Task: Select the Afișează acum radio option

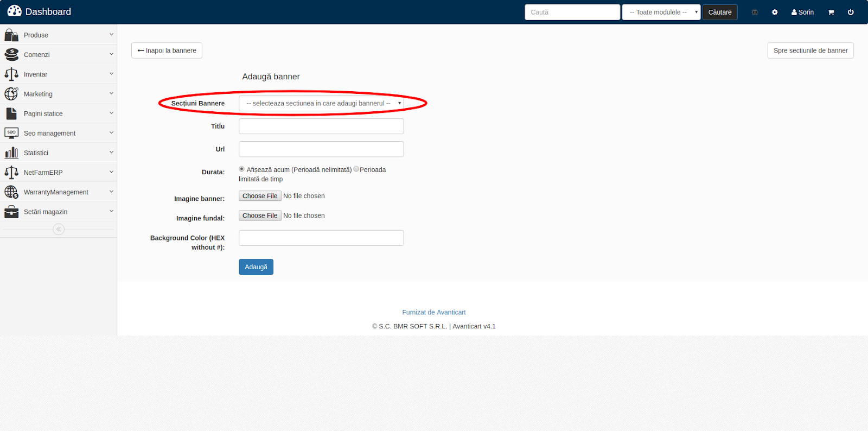Action: pos(241,169)
